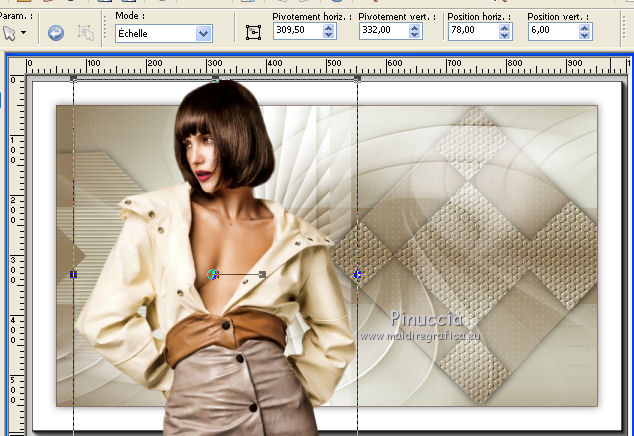Click the Position vert. label

[558, 17]
